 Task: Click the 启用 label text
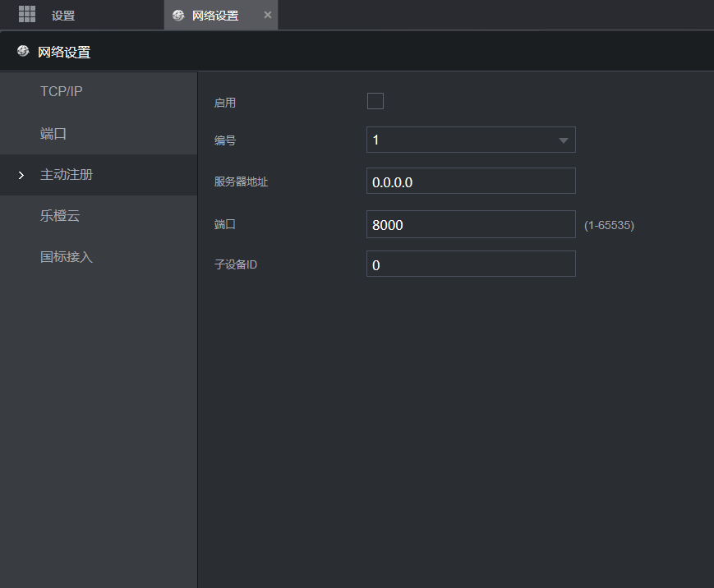coord(225,103)
